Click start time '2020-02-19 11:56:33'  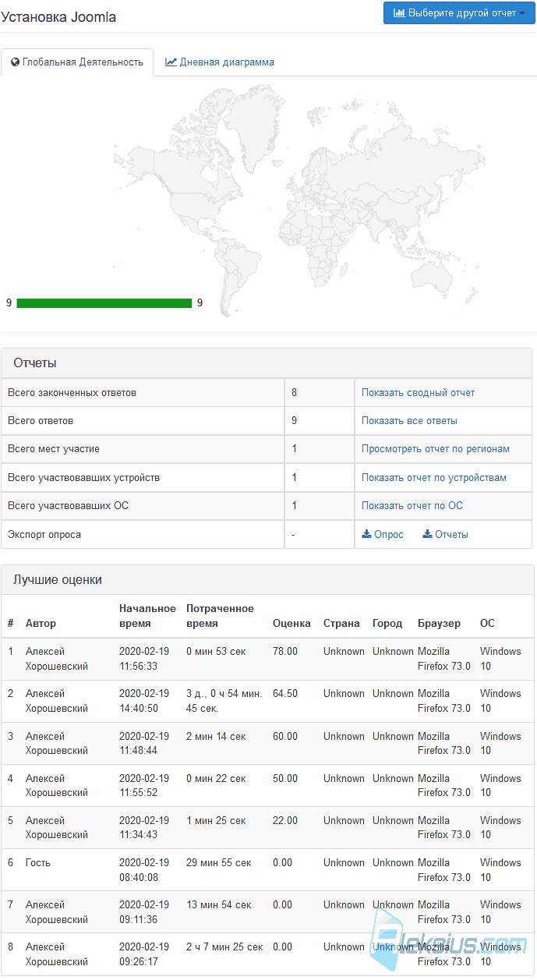(144, 659)
